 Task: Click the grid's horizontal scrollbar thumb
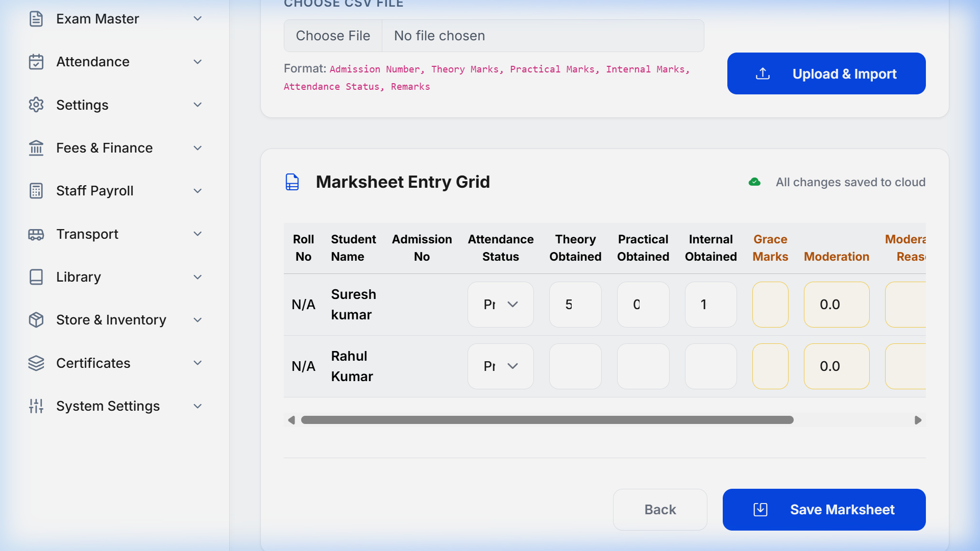pyautogui.click(x=547, y=420)
